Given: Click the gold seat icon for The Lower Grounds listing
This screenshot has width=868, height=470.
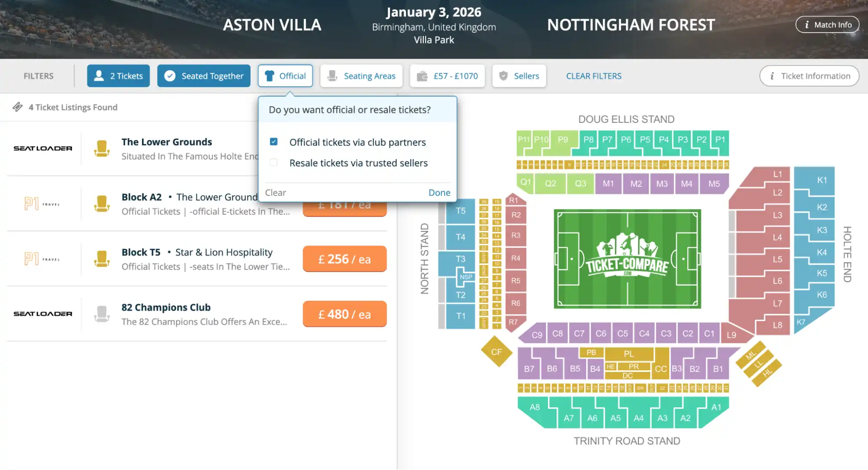Looking at the screenshot, I should (x=102, y=148).
